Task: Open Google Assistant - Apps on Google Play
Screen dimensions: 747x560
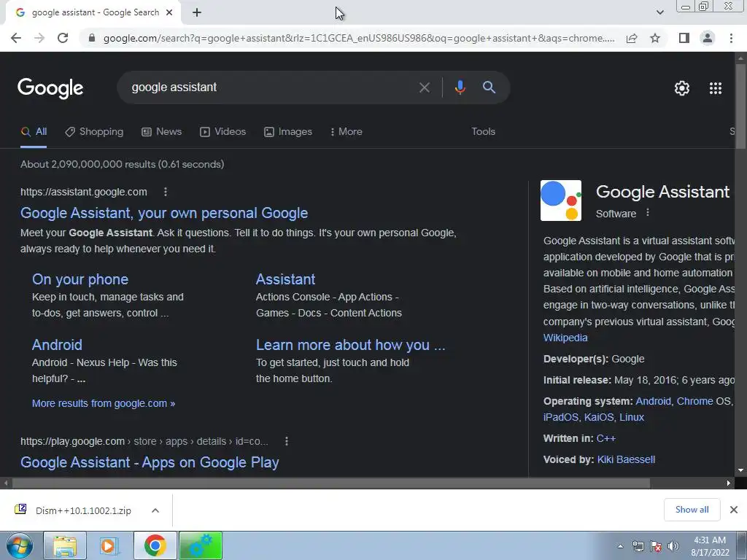Action: click(x=150, y=462)
